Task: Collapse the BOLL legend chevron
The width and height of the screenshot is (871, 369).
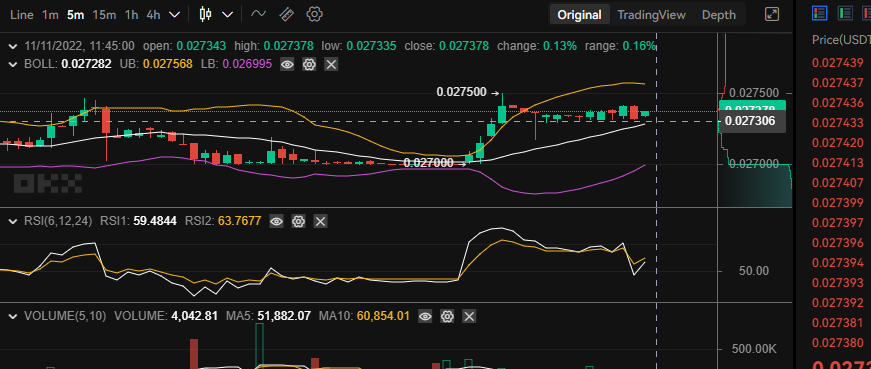Action: (13, 64)
